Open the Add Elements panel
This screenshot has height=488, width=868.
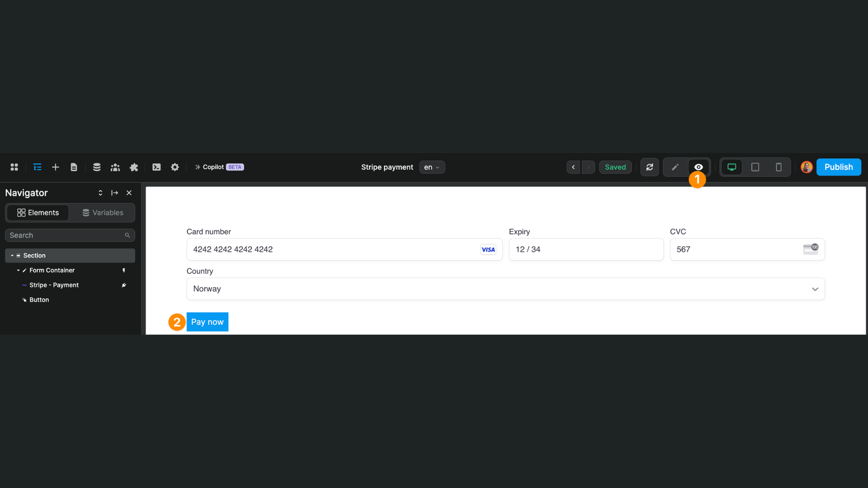pos(55,167)
